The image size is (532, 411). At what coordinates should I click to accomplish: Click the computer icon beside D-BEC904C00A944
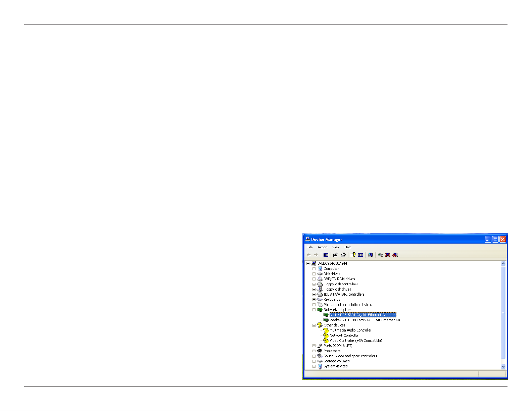[313, 263]
